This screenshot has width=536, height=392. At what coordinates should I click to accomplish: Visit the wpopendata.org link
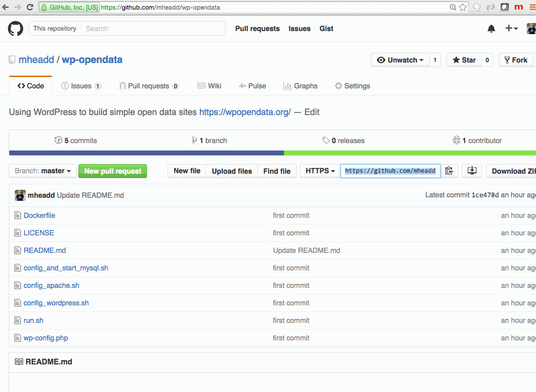245,112
